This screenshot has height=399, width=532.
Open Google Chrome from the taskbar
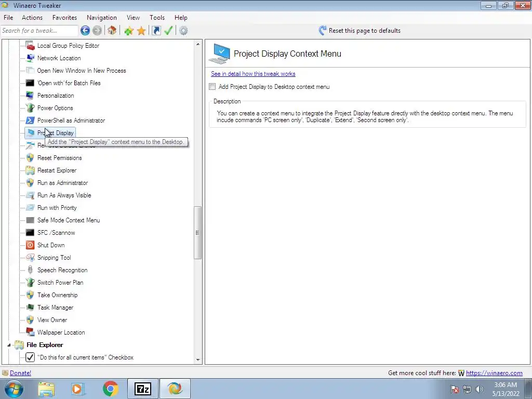click(110, 389)
